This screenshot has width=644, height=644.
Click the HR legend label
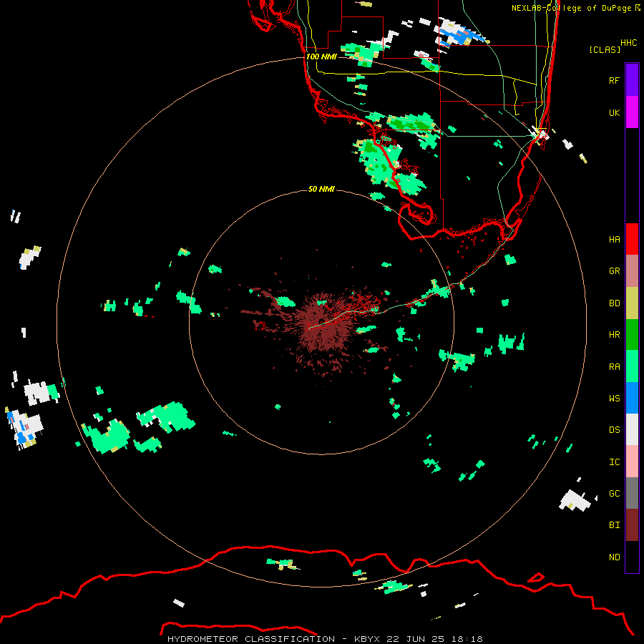click(614, 335)
